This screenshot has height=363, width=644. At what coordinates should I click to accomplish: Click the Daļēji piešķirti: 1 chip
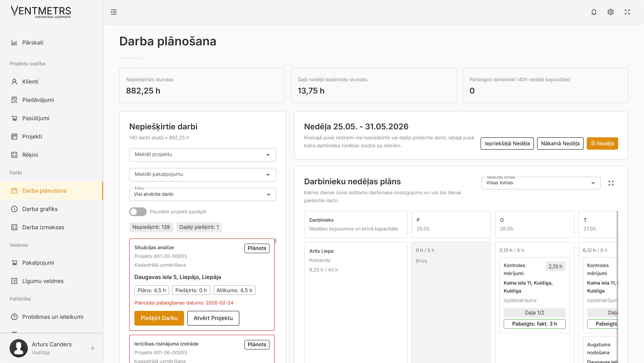click(199, 227)
